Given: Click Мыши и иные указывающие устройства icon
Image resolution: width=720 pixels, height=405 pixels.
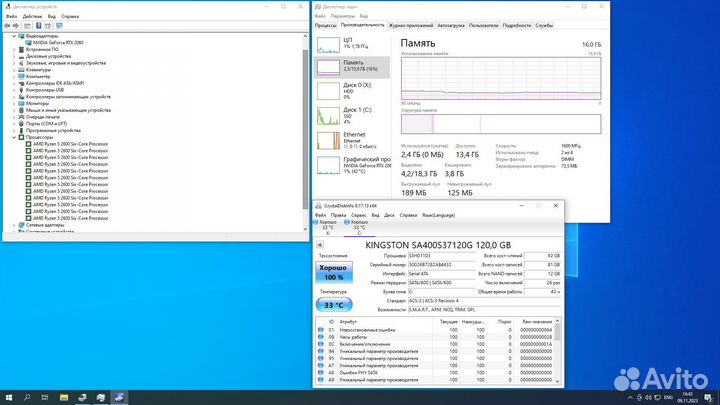Looking at the screenshot, I should coord(21,110).
